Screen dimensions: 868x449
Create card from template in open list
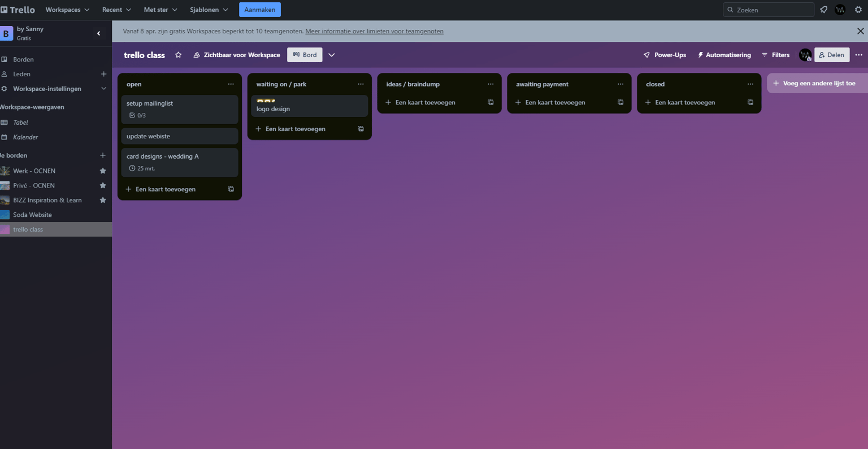click(231, 189)
